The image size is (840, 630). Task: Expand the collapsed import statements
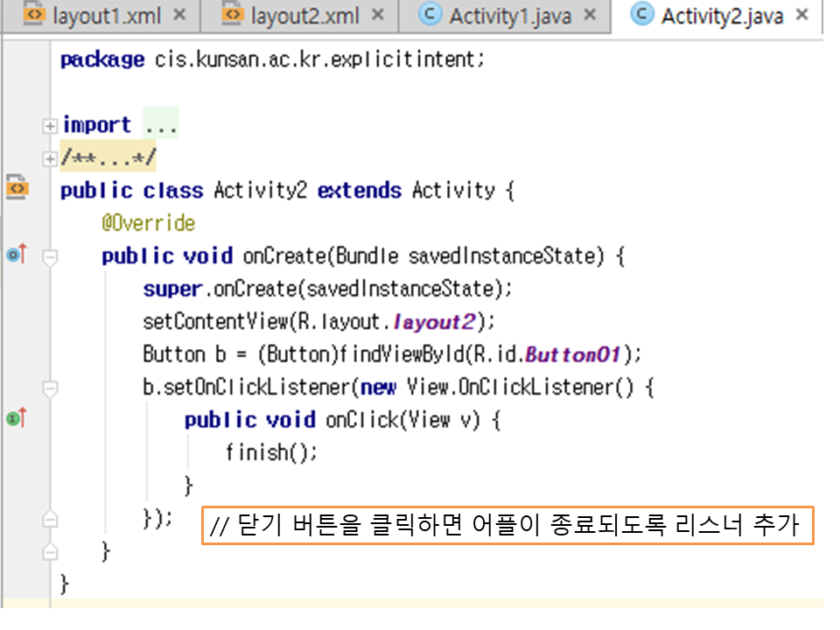click(51, 126)
